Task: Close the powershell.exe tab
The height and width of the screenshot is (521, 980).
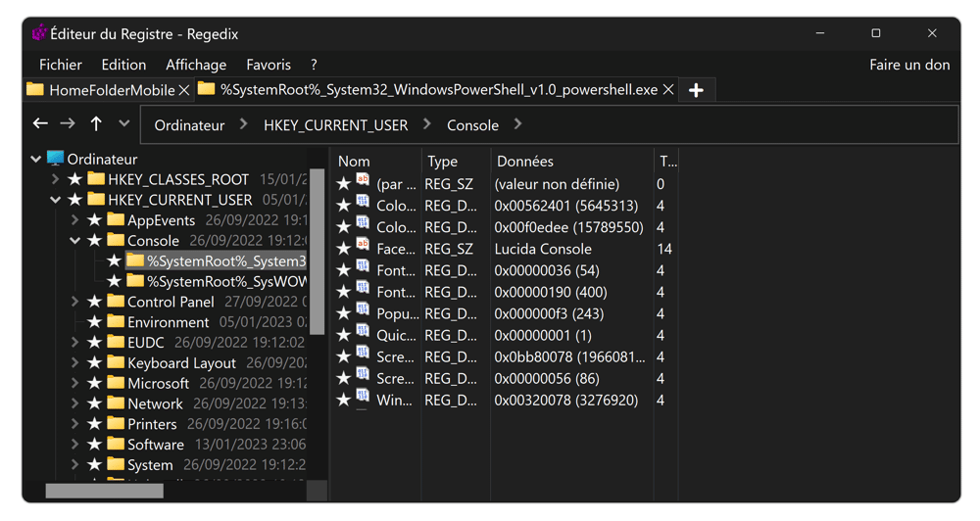Action: pyautogui.click(x=668, y=90)
